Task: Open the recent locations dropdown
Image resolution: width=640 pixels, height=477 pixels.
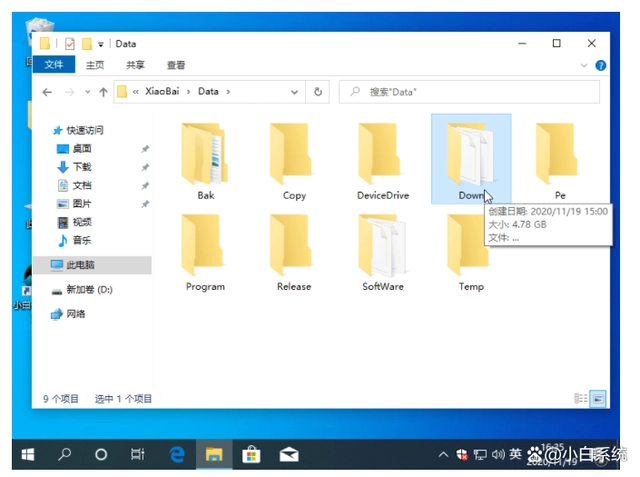Action: pyautogui.click(x=87, y=92)
